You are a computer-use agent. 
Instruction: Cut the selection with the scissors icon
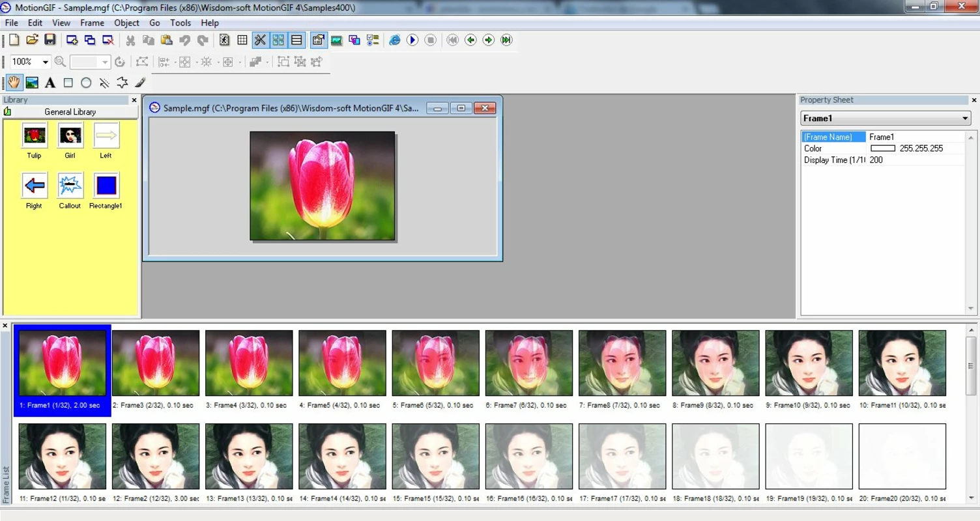coord(130,40)
